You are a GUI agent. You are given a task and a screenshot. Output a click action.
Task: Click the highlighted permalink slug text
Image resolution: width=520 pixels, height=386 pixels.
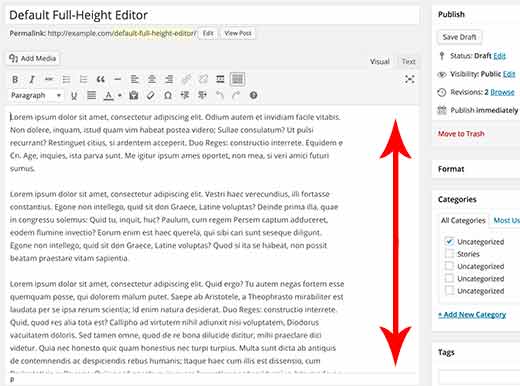pos(154,33)
